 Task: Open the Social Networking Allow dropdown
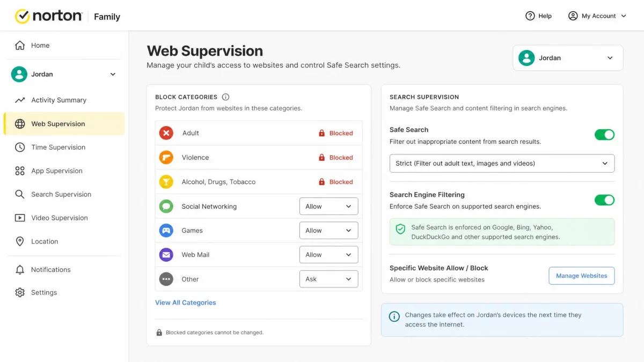[328, 206]
